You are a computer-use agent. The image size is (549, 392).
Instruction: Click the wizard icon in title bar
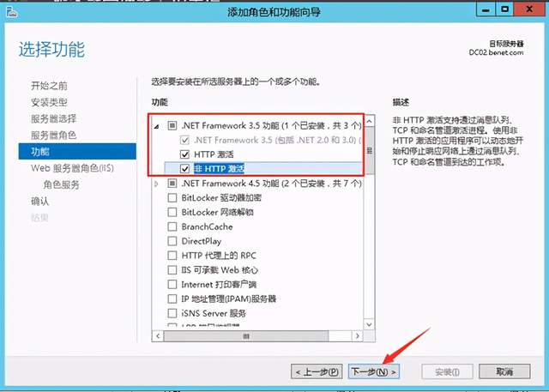(12, 13)
